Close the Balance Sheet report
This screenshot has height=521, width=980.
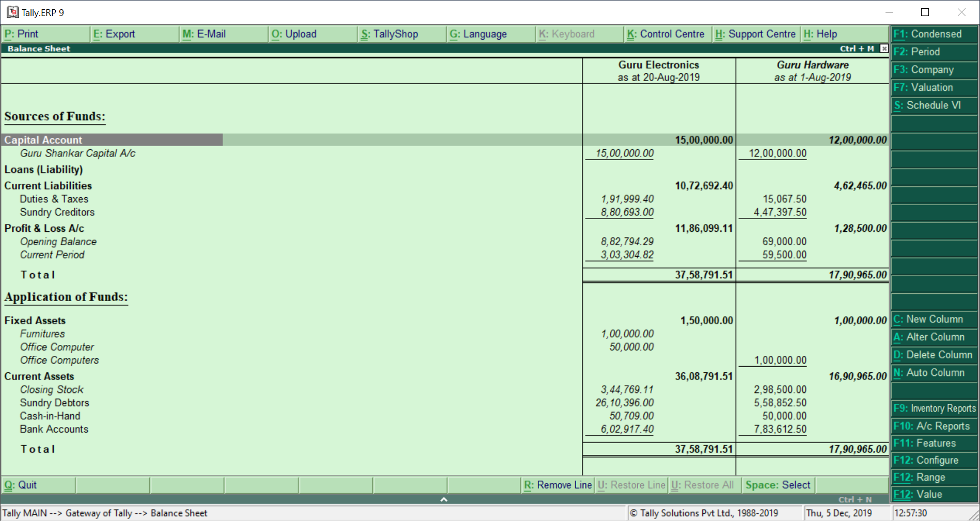pos(884,49)
